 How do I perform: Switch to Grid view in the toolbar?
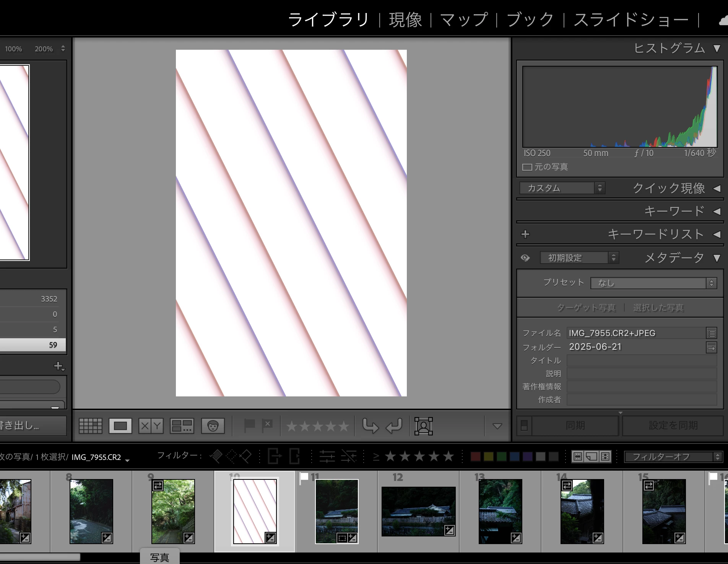click(91, 426)
